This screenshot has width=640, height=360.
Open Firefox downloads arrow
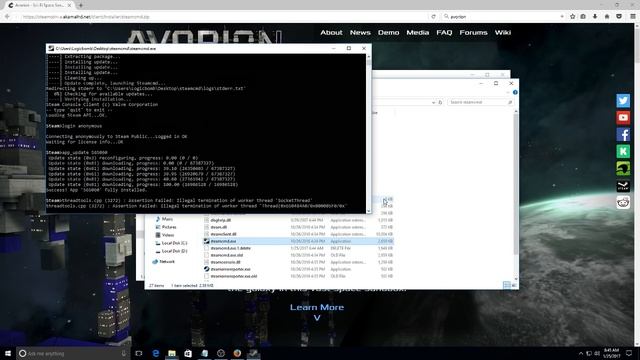595,16
